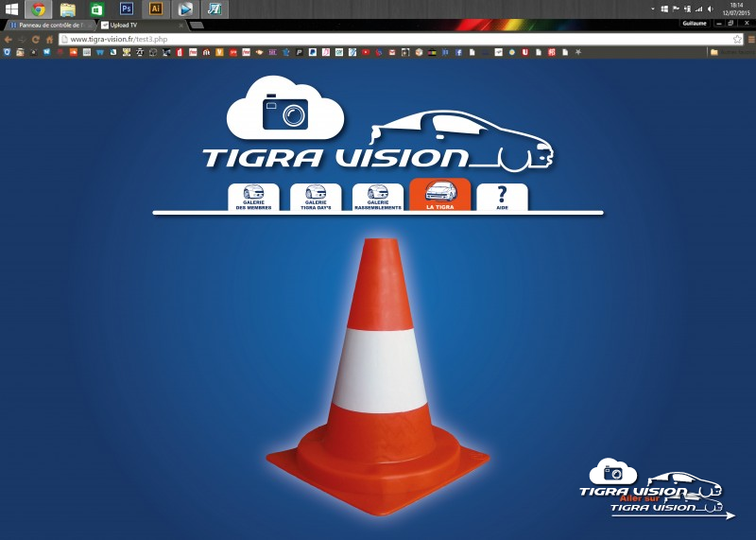This screenshot has height=540, width=756.
Task: Open the Galerie Tigra Day's section
Action: pos(316,197)
